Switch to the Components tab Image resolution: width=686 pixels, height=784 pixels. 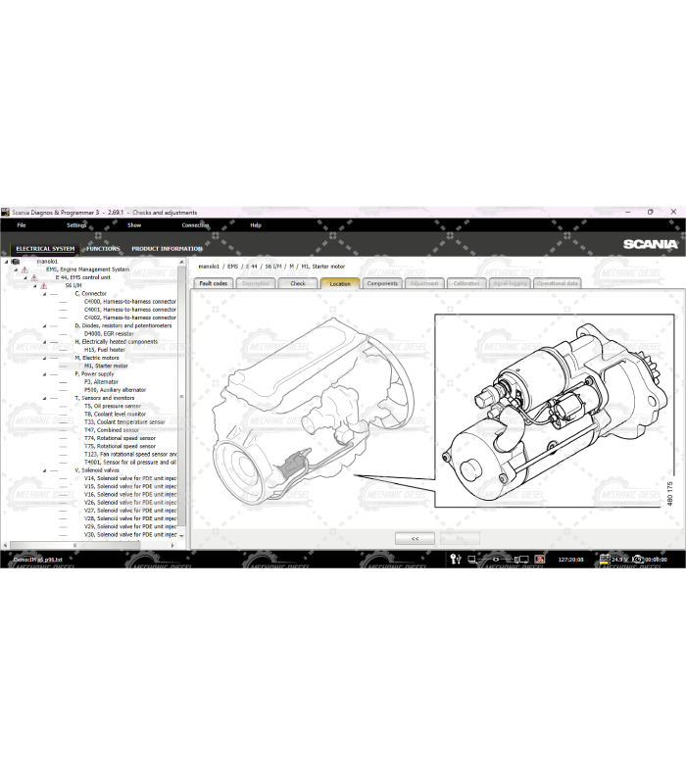coord(381,283)
